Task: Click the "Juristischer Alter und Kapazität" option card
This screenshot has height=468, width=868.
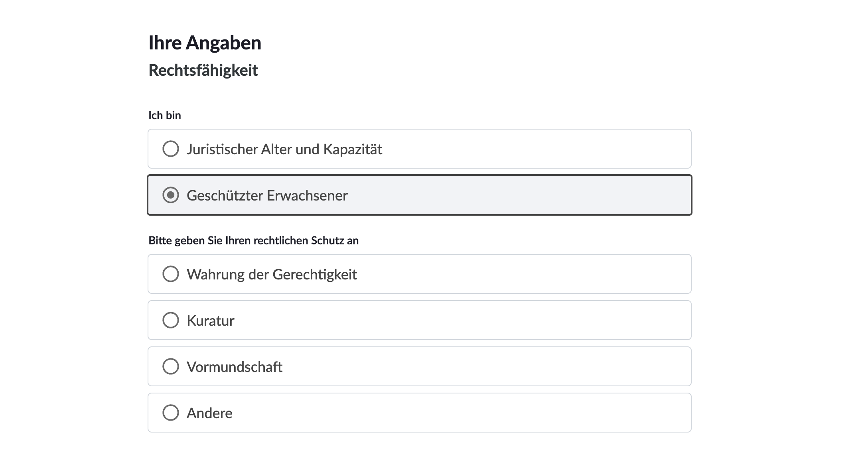Action: coord(419,149)
